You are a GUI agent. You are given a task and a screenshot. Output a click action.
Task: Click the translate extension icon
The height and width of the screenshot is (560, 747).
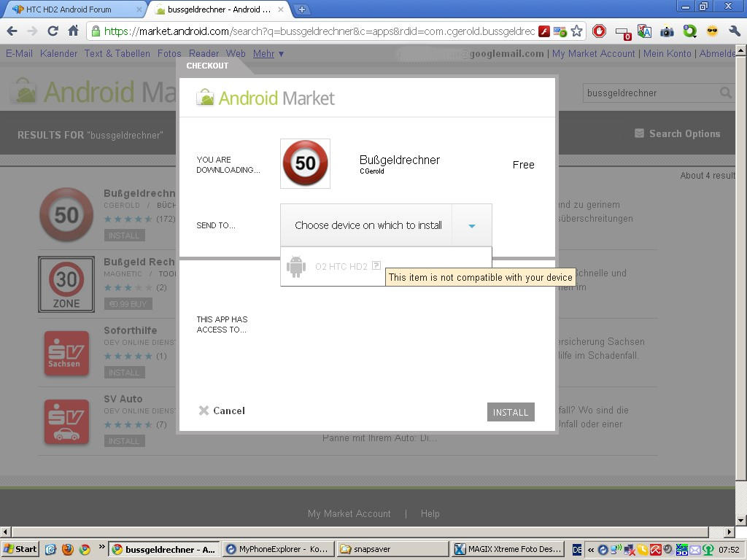[644, 31]
